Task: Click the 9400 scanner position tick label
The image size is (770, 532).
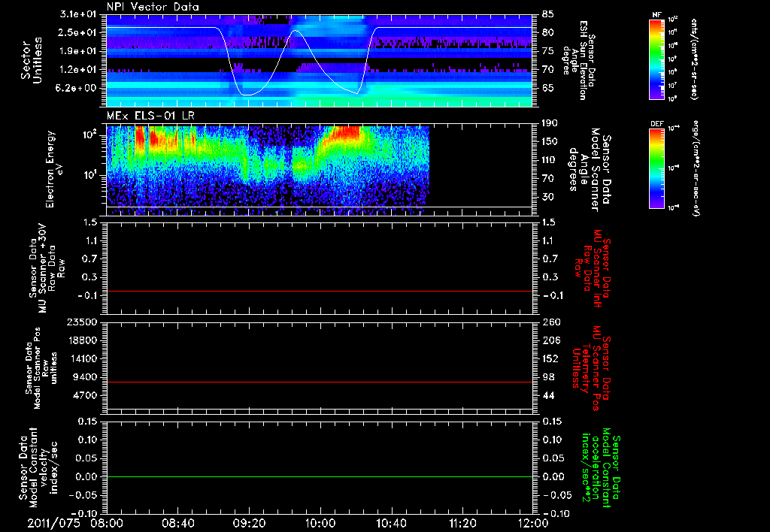Action: pyautogui.click(x=86, y=377)
